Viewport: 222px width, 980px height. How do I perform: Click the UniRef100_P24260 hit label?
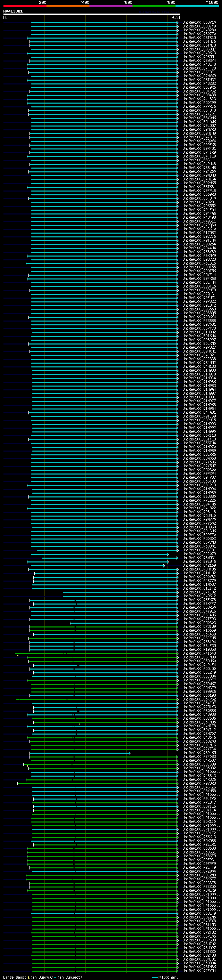click(x=199, y=172)
